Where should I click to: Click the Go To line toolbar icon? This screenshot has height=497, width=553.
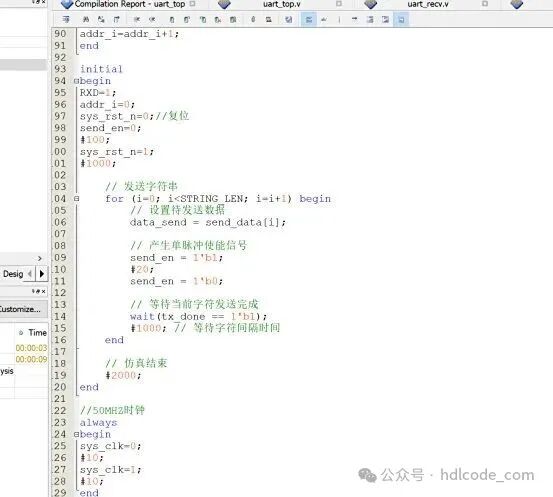(116, 19)
